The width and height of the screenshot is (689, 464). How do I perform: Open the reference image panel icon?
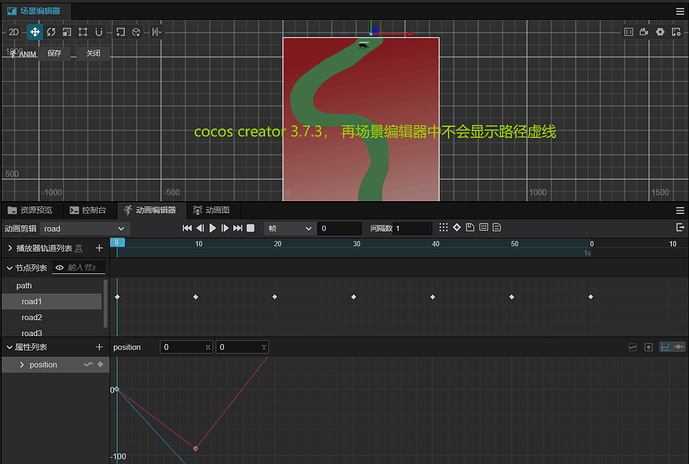click(629, 32)
